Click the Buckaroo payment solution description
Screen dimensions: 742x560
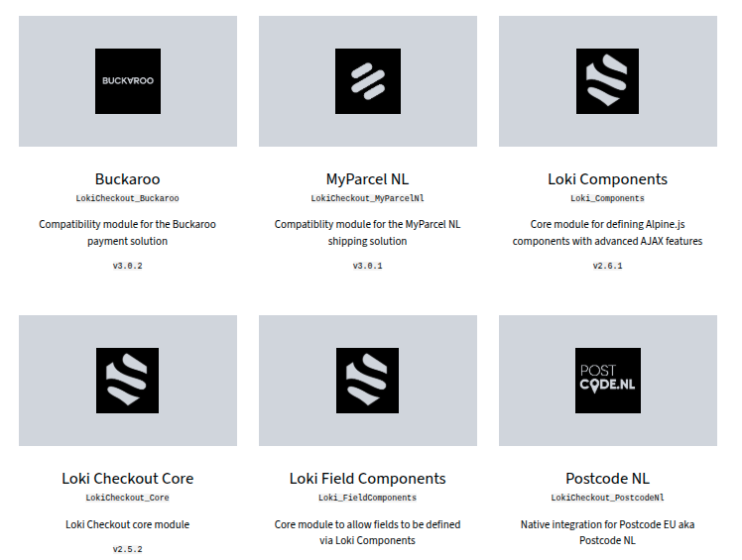click(x=127, y=233)
